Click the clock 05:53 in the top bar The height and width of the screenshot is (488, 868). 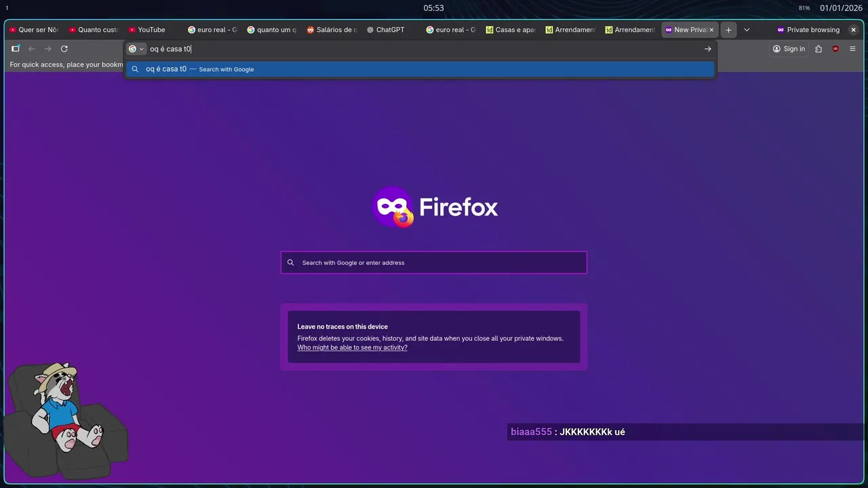pos(434,8)
